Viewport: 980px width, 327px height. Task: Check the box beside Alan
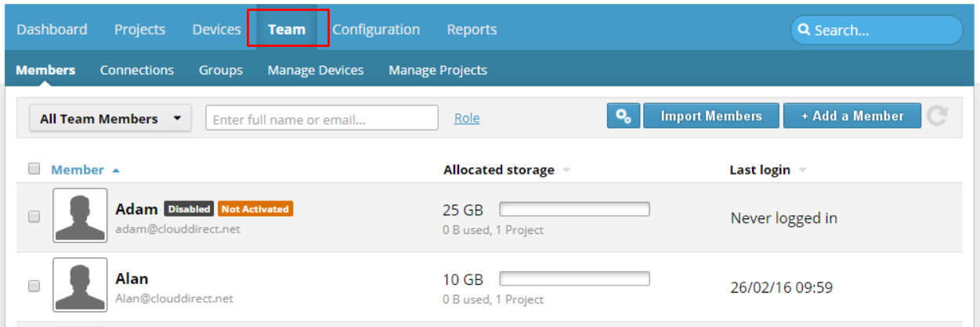tap(34, 286)
